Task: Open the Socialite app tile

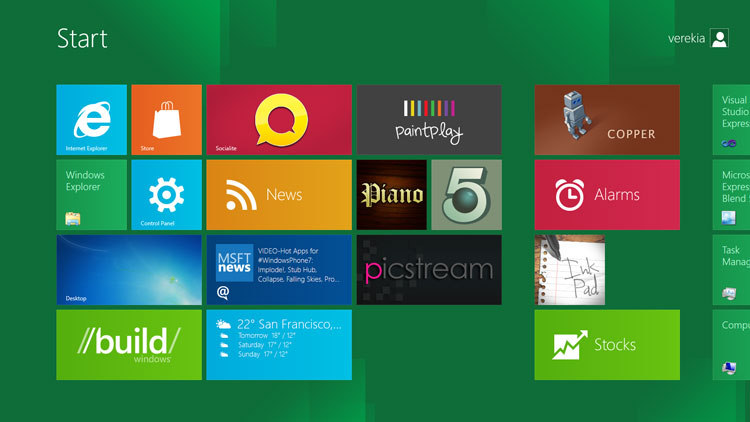Action: 279,120
